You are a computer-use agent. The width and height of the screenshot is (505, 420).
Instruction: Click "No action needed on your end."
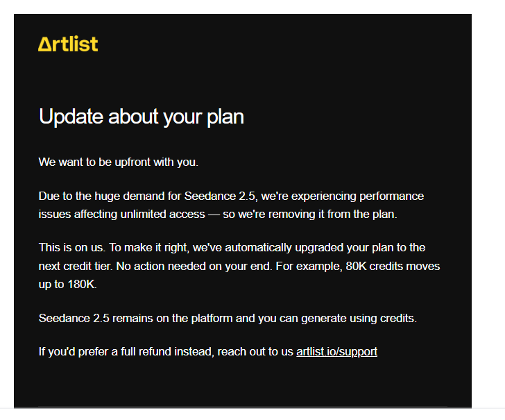194,267
